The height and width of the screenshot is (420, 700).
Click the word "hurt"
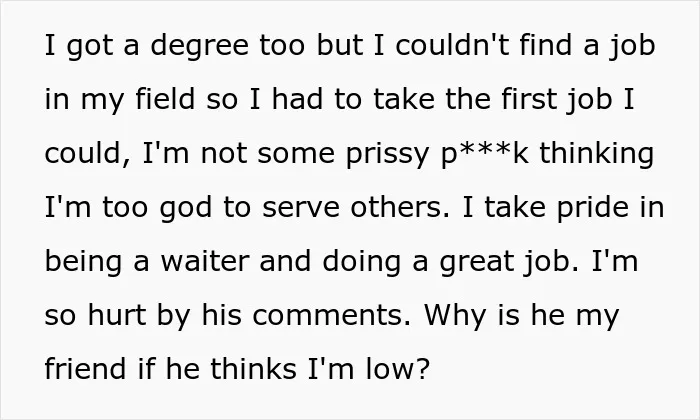(x=117, y=315)
